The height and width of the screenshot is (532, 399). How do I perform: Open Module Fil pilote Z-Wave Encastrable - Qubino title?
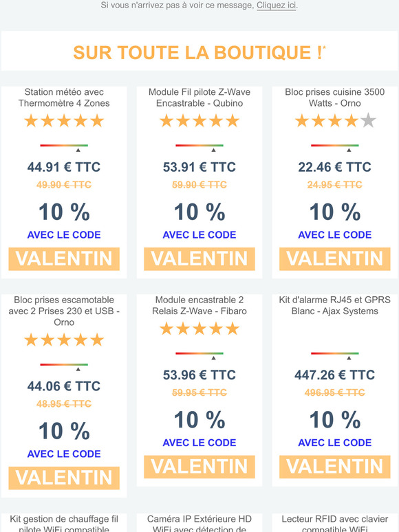(199, 98)
